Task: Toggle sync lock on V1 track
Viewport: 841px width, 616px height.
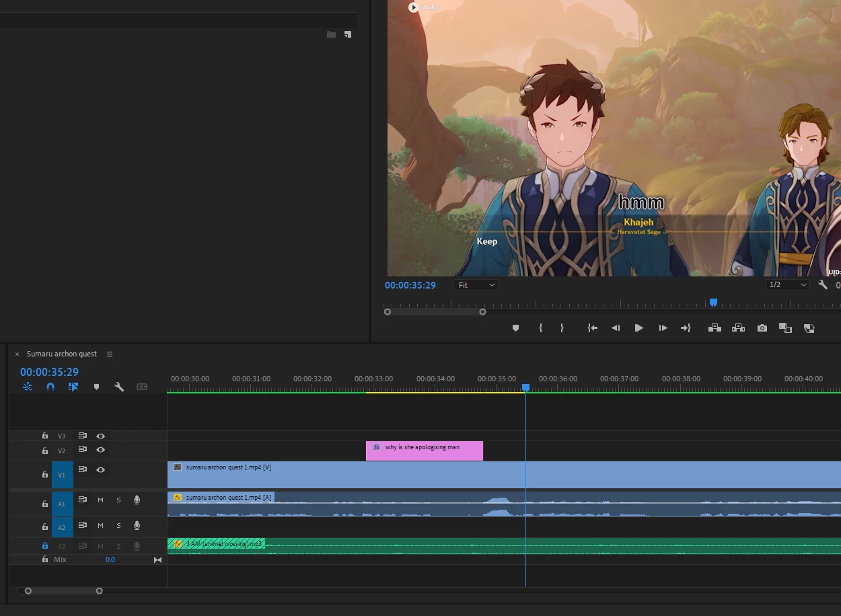Action: (x=83, y=469)
